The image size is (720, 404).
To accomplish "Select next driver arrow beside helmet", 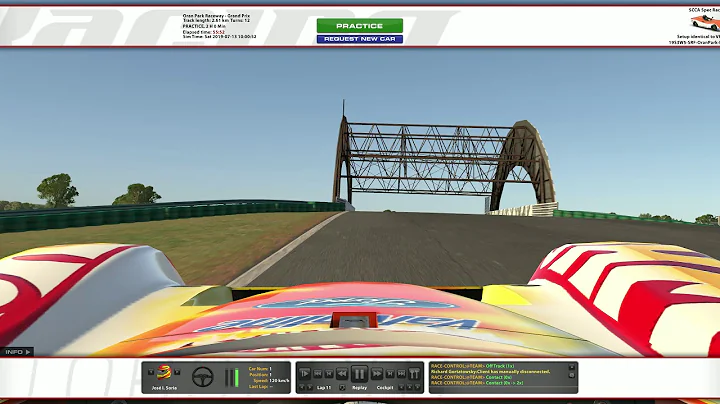I will click(177, 372).
